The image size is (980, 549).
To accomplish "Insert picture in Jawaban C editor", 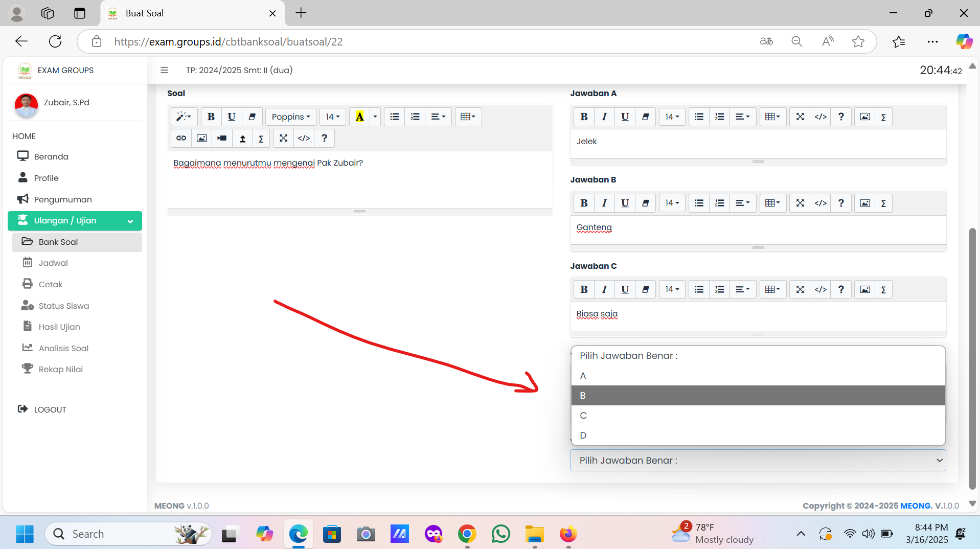I will coord(864,289).
